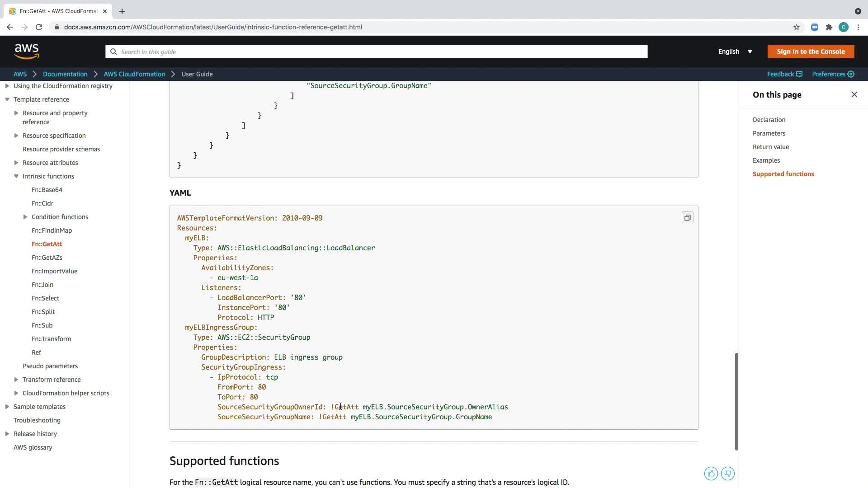Click the thumbs down feedback icon
This screenshot has height=488, width=868.
pos(727,474)
